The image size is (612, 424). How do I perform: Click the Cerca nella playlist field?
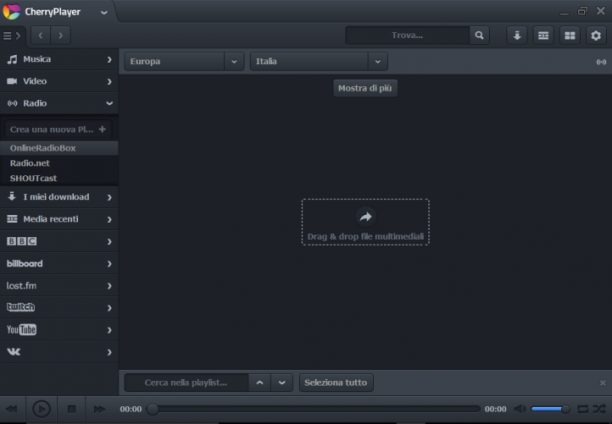[x=186, y=383]
